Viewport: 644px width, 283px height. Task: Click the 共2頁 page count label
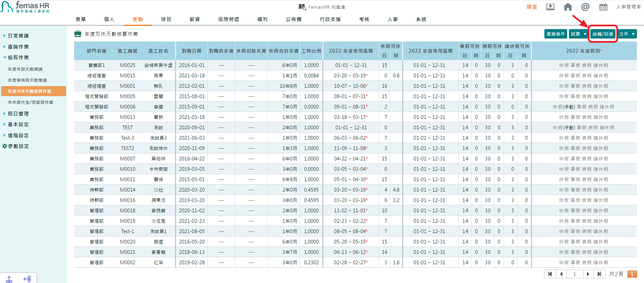point(616,274)
